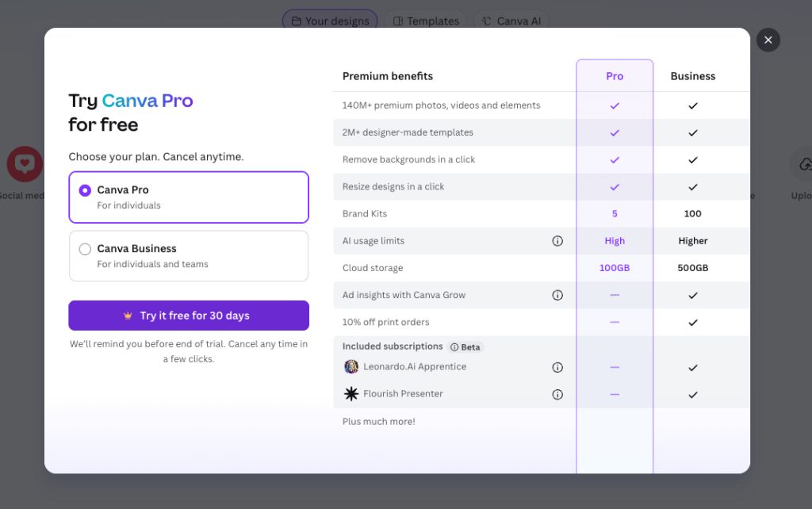The image size is (812, 509).
Task: Click Business checkmark for premium photos row
Action: (x=693, y=105)
